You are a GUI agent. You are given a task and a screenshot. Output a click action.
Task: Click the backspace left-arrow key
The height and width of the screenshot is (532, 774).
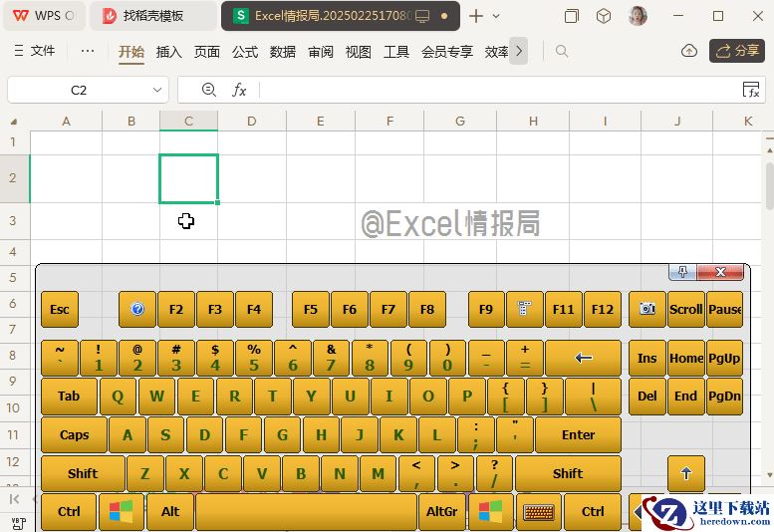(x=584, y=358)
